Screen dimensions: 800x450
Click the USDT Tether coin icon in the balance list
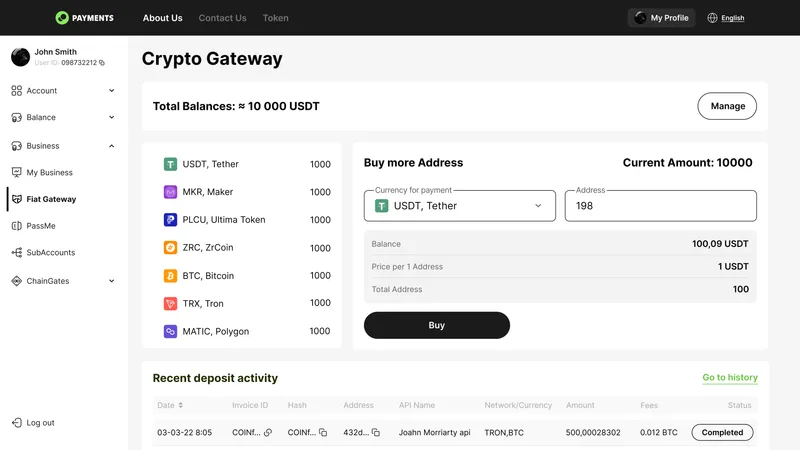(x=170, y=164)
